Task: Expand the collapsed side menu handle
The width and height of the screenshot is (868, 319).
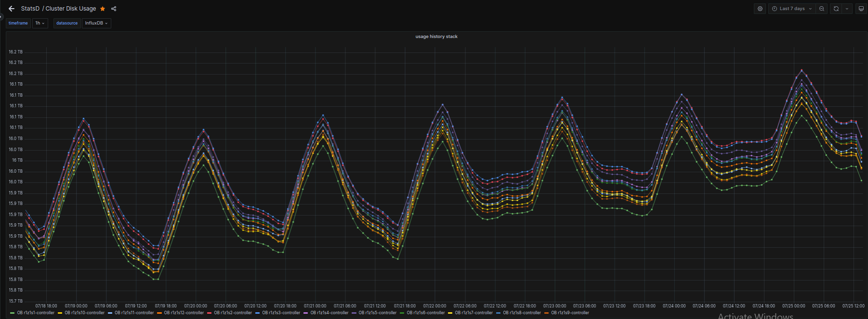Action: 1,16
